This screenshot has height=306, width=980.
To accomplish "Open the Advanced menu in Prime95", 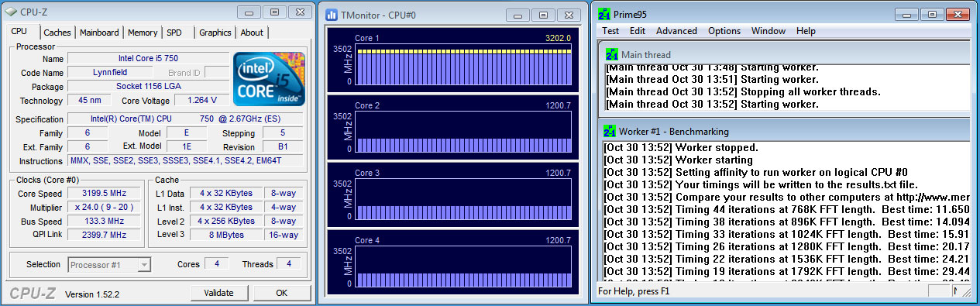I will click(x=676, y=31).
